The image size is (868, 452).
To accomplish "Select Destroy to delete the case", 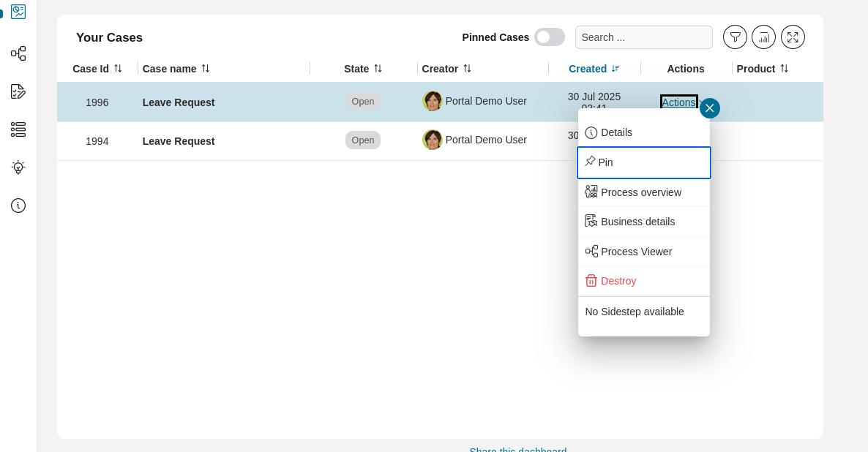I will 618,281.
